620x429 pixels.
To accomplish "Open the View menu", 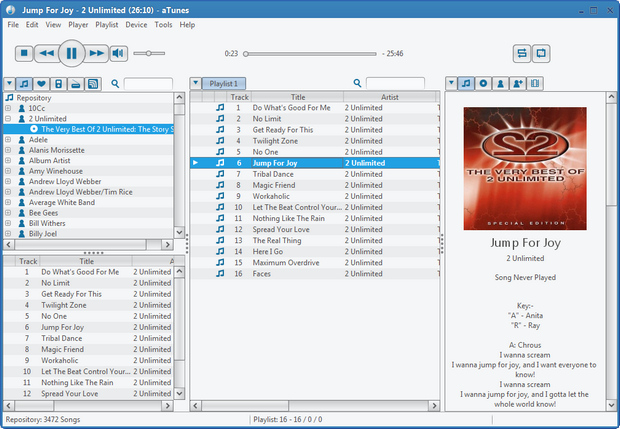I will pyautogui.click(x=53, y=25).
